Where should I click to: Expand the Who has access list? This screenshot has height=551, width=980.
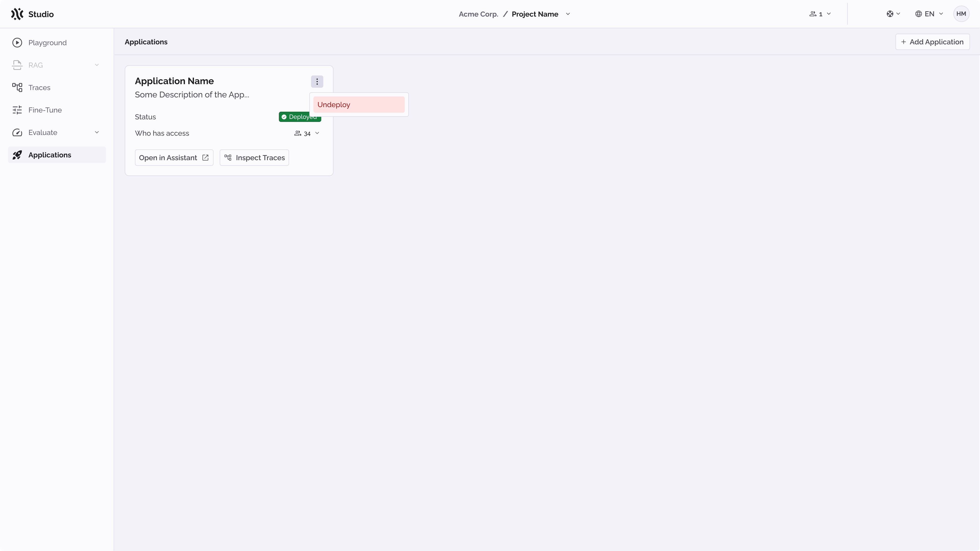(318, 133)
